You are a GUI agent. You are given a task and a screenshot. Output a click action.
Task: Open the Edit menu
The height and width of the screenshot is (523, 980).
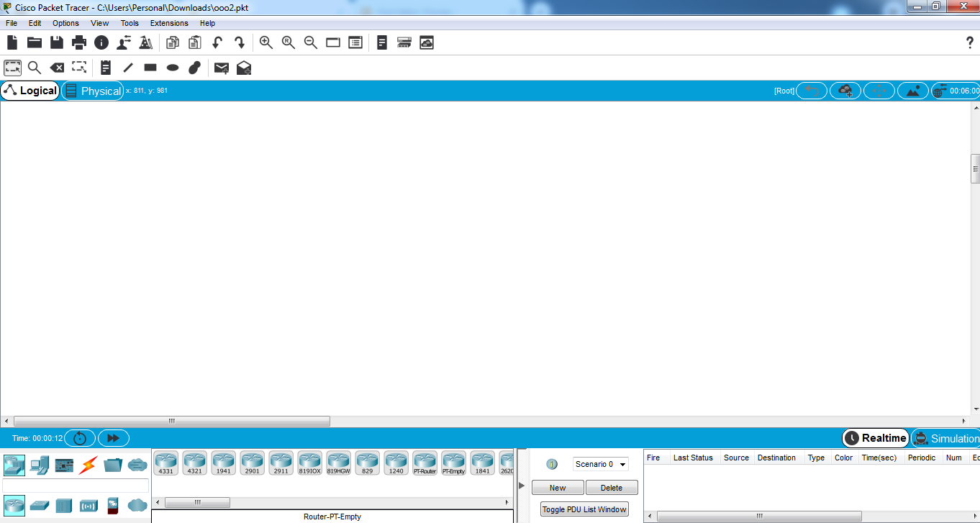tap(35, 23)
